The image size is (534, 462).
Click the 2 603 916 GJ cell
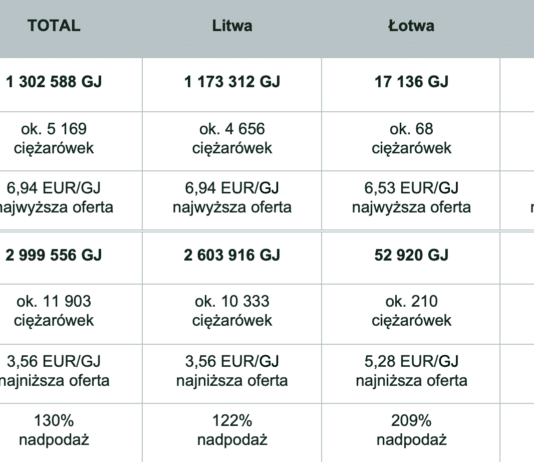pos(232,255)
